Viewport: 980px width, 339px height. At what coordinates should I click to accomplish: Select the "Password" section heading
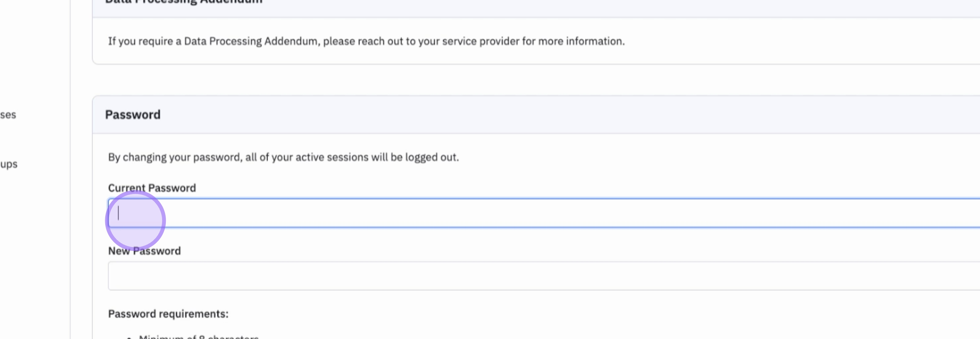(x=132, y=114)
